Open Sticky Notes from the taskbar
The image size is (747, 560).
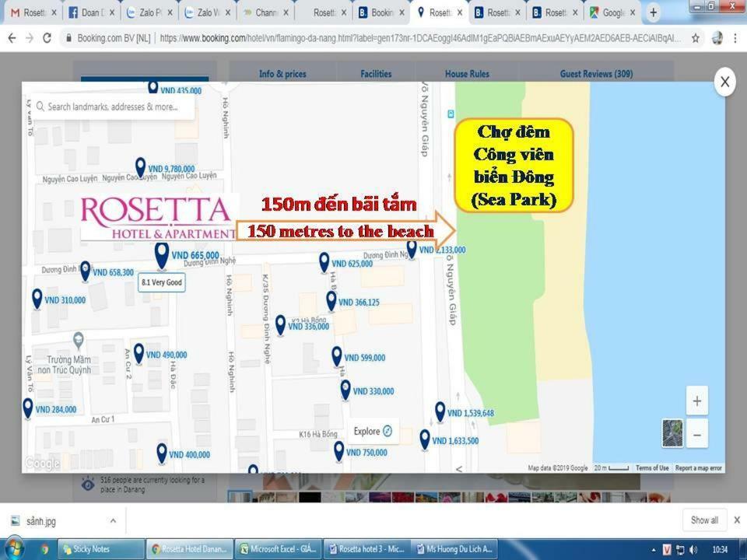101,549
